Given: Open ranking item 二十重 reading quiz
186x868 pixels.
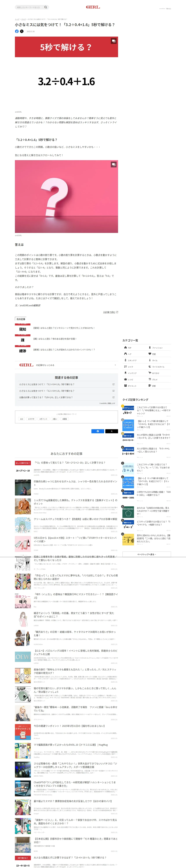Looking at the screenshot, I should point(146,539).
